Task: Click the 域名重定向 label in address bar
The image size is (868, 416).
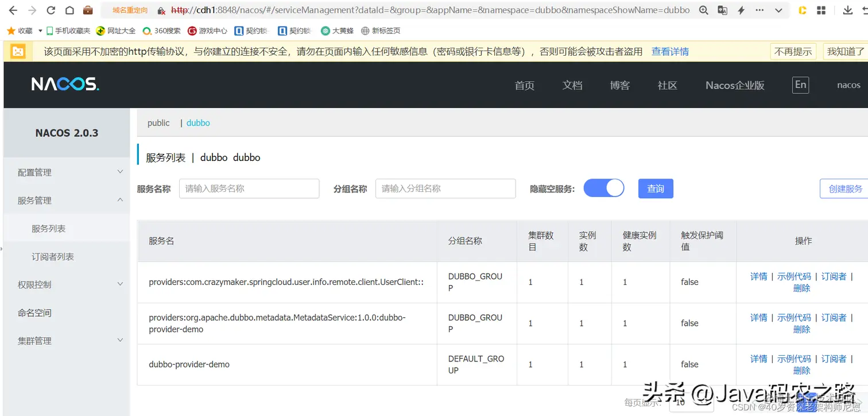Action: (130, 10)
